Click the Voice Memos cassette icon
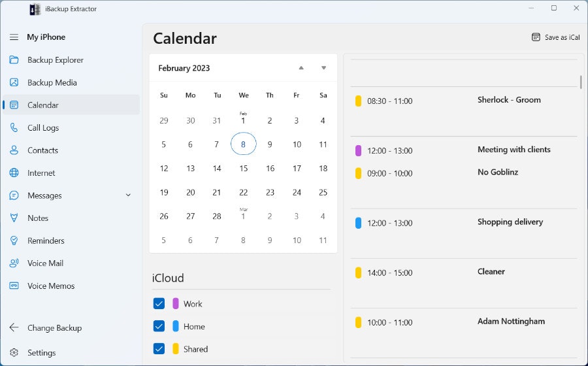588x366 pixels. coord(14,286)
